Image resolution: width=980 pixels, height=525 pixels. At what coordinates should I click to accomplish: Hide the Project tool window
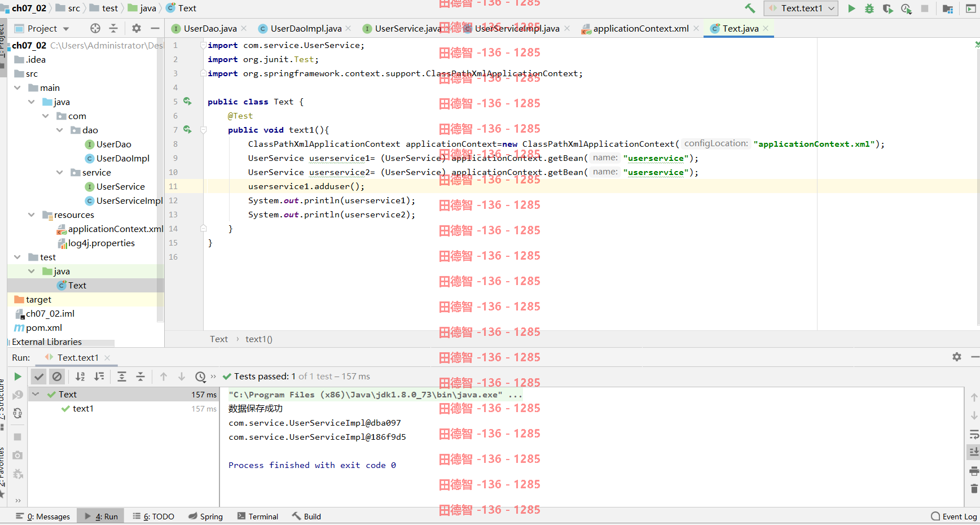click(155, 28)
